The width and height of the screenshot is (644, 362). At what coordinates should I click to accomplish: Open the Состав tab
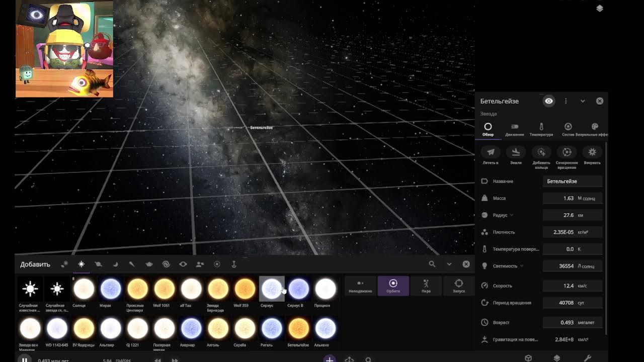(x=568, y=129)
